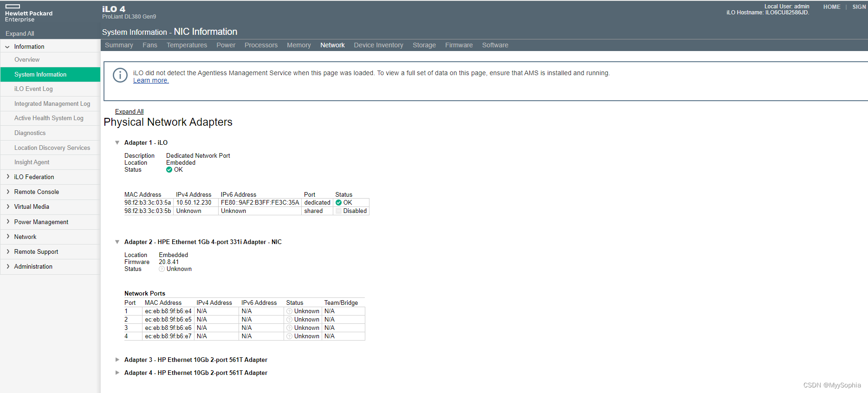Select the active Network tab
868x393 pixels.
[332, 45]
